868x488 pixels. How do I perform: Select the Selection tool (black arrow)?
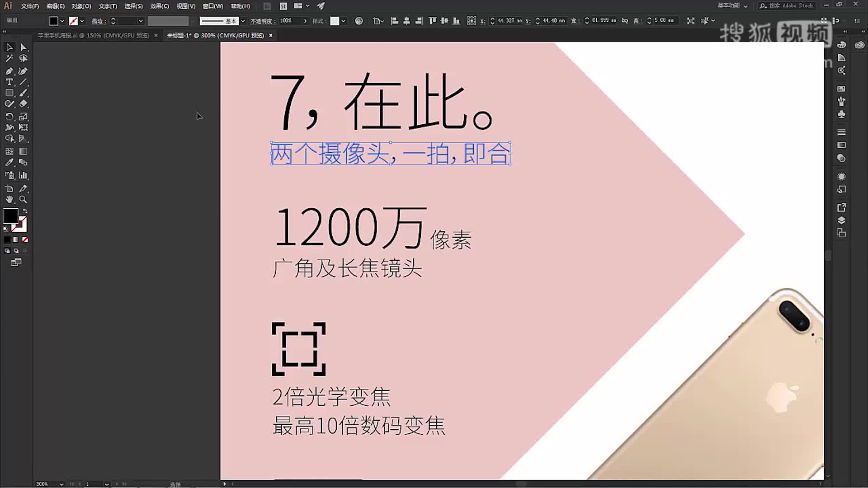tap(9, 47)
